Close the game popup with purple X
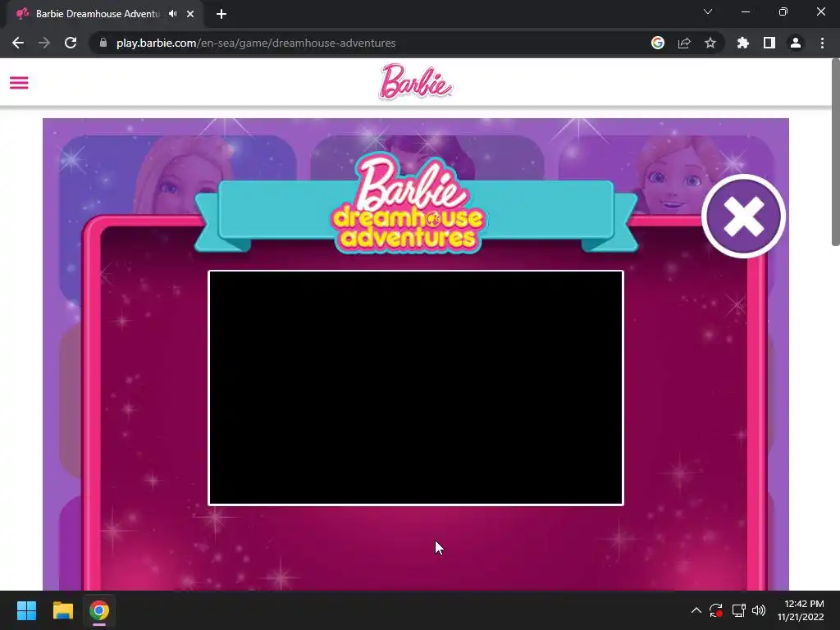The height and width of the screenshot is (630, 840). click(743, 217)
